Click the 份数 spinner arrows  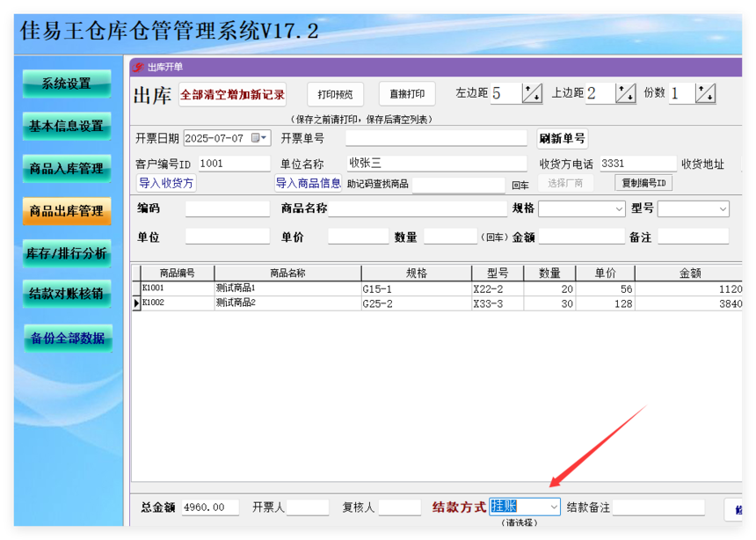click(705, 93)
